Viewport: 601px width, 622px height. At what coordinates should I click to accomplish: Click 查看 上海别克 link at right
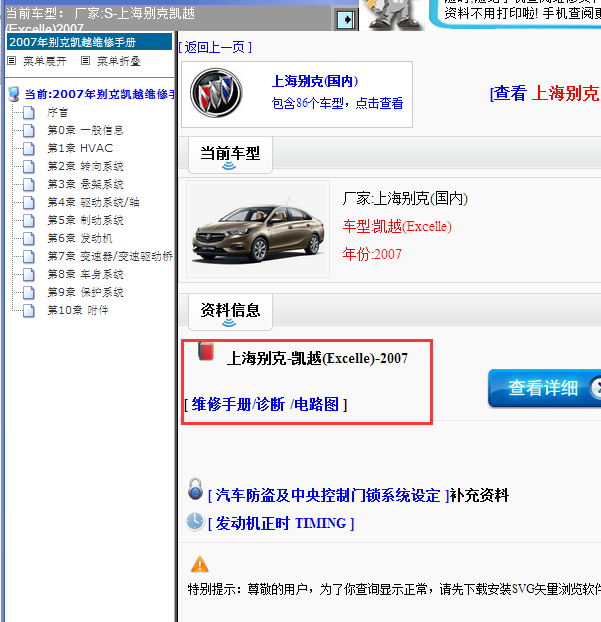click(545, 94)
